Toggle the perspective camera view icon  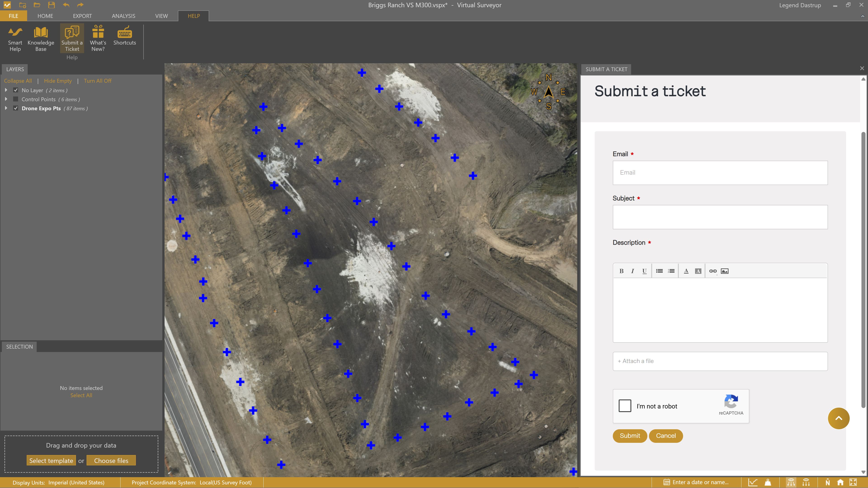click(x=791, y=482)
